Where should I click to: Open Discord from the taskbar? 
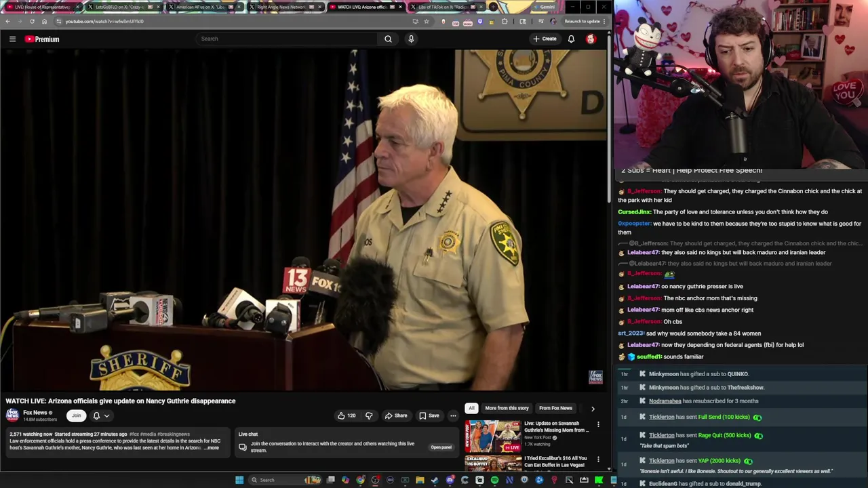[x=450, y=480]
